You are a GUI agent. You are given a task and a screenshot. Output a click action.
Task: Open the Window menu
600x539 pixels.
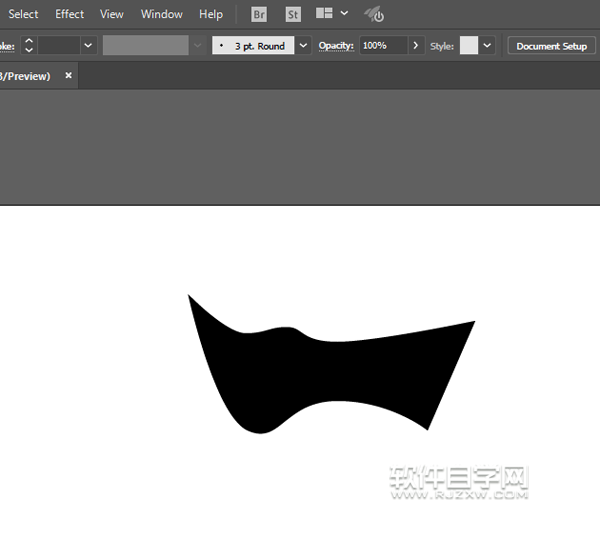click(162, 14)
